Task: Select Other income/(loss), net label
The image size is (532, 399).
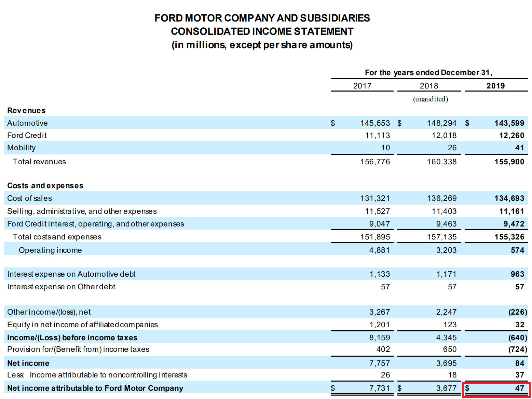Action: 49,312
